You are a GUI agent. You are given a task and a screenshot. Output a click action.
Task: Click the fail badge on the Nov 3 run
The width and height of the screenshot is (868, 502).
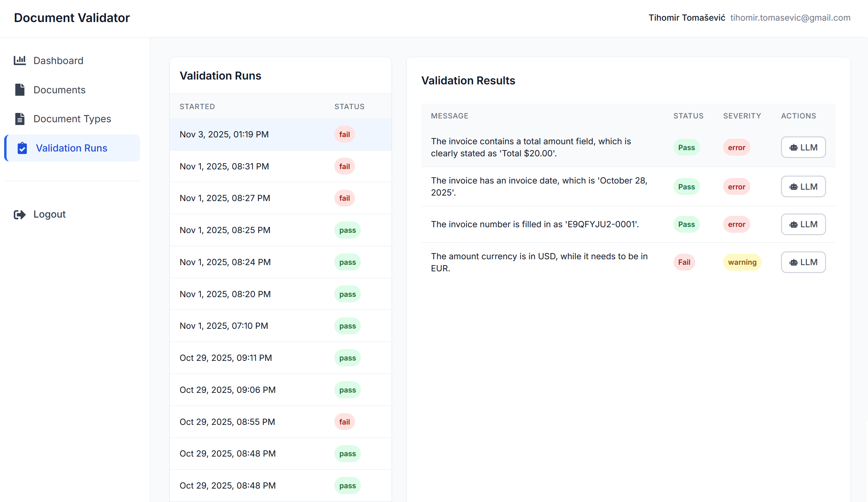pos(344,134)
